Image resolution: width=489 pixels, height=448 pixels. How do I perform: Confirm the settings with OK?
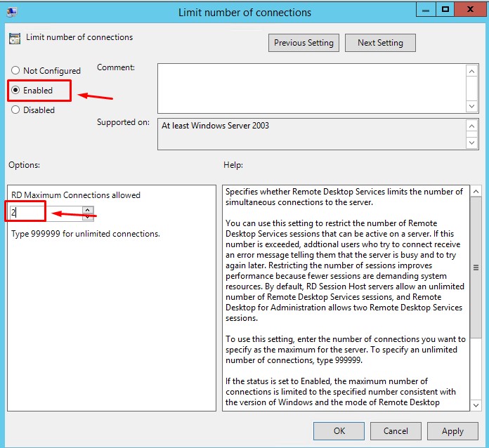pyautogui.click(x=339, y=431)
